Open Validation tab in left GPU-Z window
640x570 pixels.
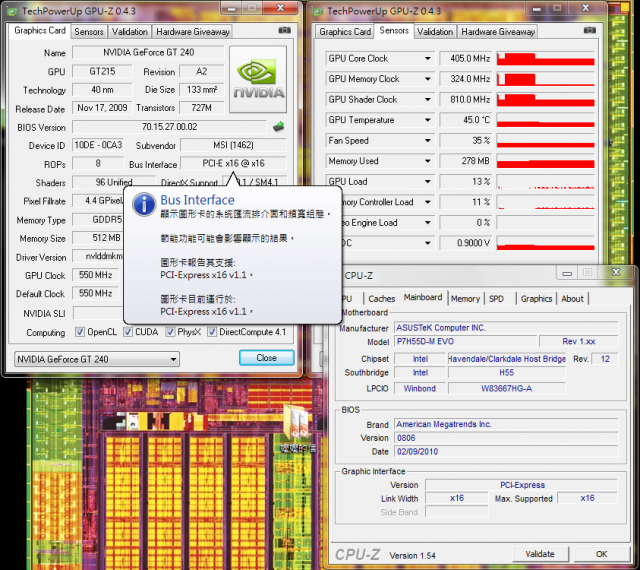[130, 32]
